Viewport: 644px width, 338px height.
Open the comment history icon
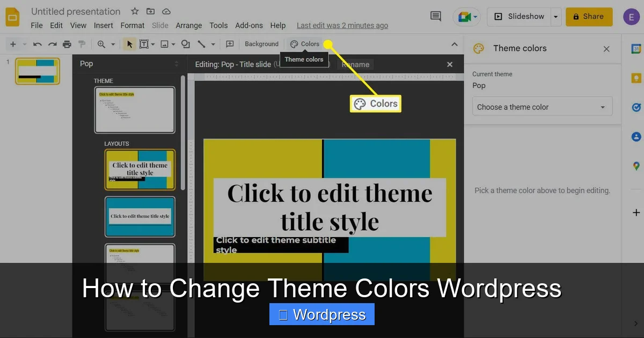(436, 17)
